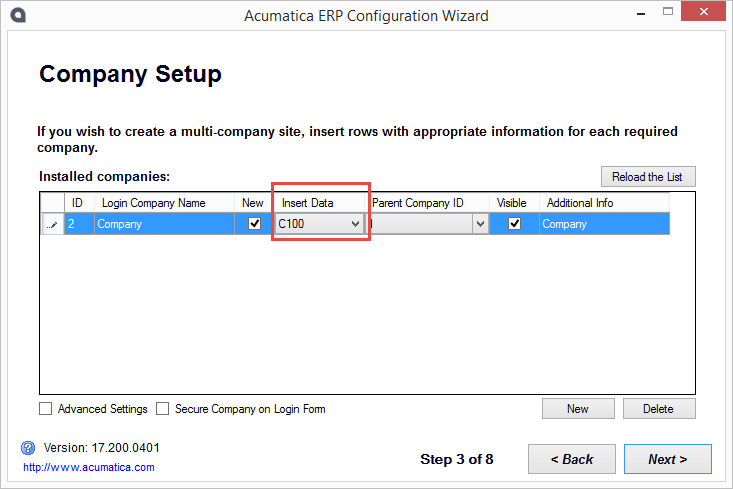Maximize the Configuration Wizard window
The height and width of the screenshot is (489, 733).
click(668, 12)
